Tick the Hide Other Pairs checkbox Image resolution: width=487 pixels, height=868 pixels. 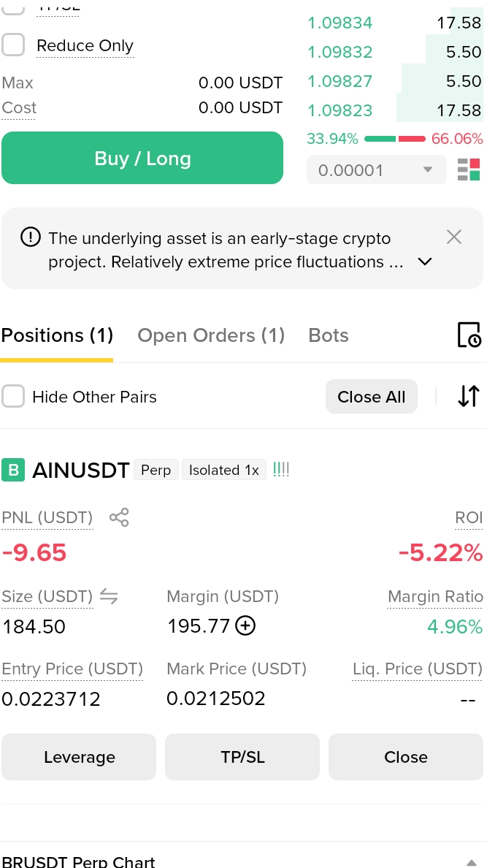[13, 396]
